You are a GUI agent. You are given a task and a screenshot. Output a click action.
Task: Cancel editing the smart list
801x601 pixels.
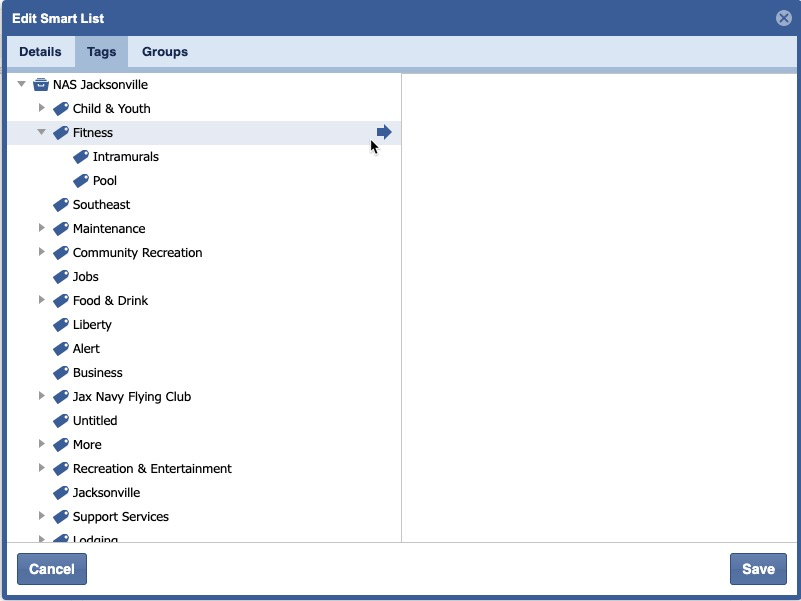click(52, 569)
